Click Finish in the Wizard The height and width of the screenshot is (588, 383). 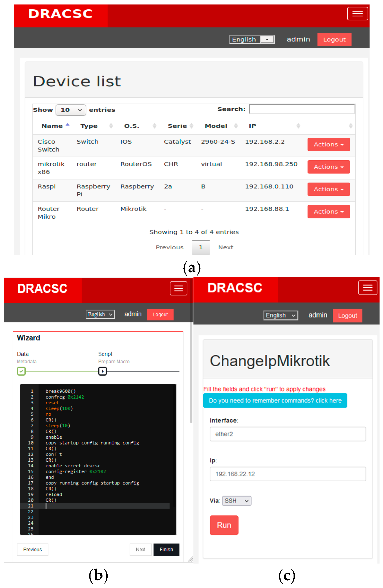click(x=166, y=549)
